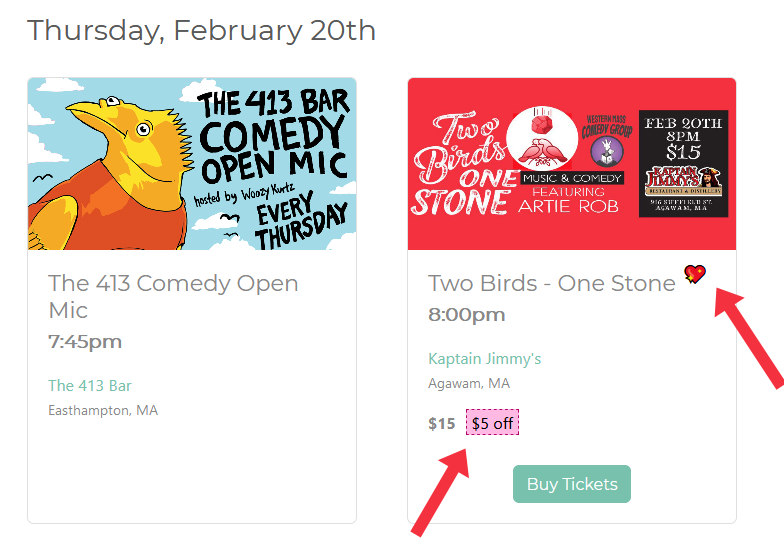Open The 413 Bar Comedy Open Mic poster
This screenshot has height=560, width=784.
[x=192, y=164]
